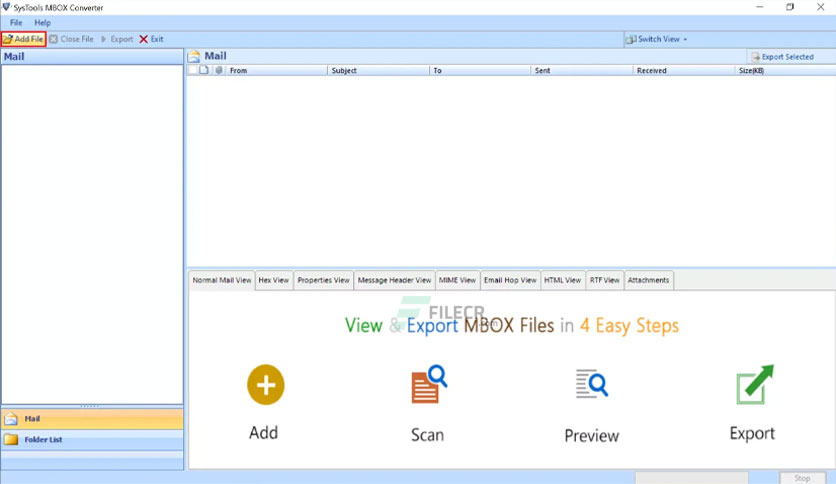This screenshot has height=484, width=836.
Task: Sort by the Subject column
Action: [x=378, y=70]
